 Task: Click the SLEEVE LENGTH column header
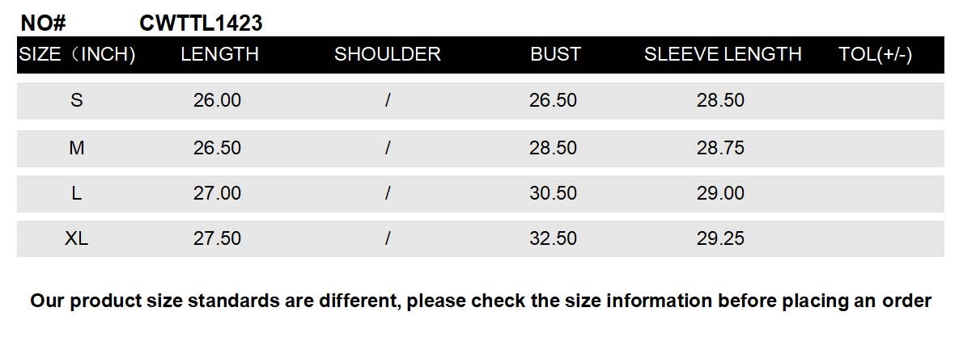pos(722,54)
